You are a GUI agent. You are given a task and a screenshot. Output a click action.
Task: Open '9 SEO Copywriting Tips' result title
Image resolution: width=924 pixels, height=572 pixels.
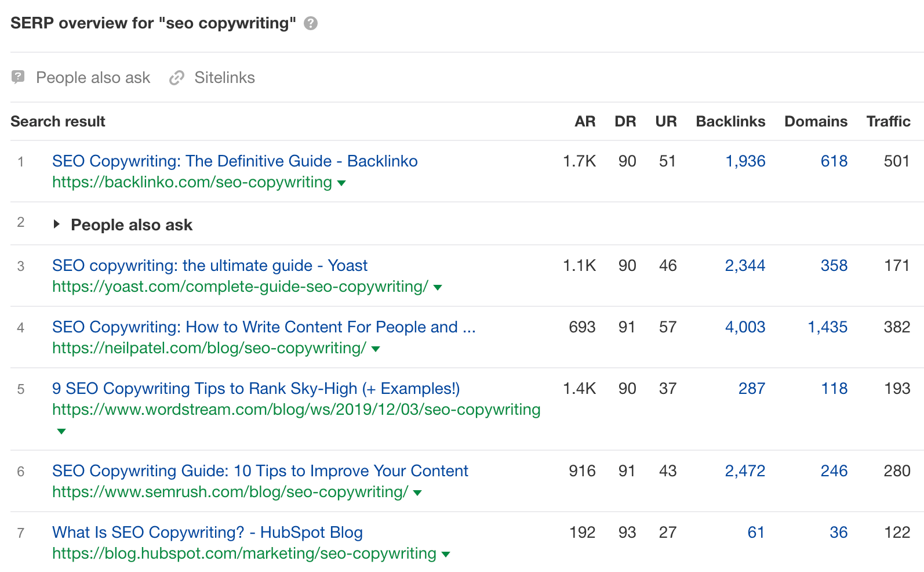coord(256,388)
